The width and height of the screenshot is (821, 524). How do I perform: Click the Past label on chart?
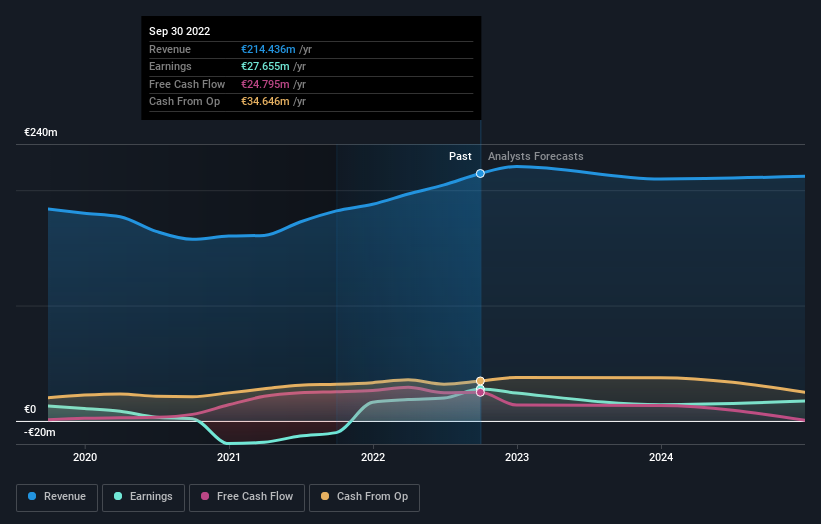tap(460, 156)
